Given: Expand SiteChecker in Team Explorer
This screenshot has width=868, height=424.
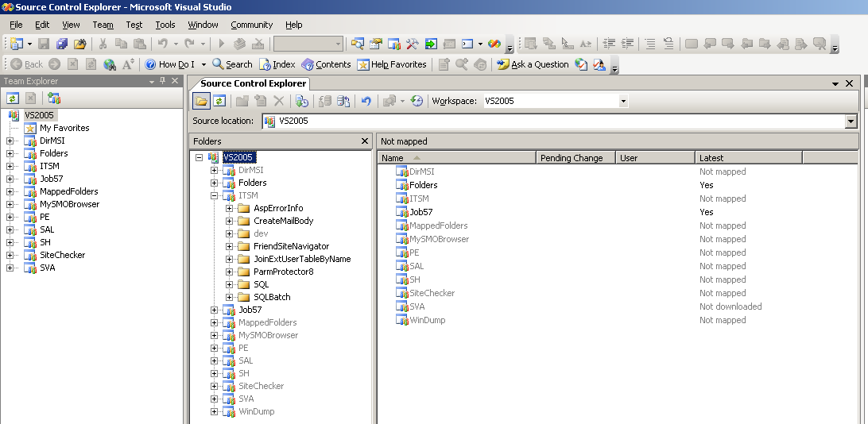Looking at the screenshot, I should point(10,256).
